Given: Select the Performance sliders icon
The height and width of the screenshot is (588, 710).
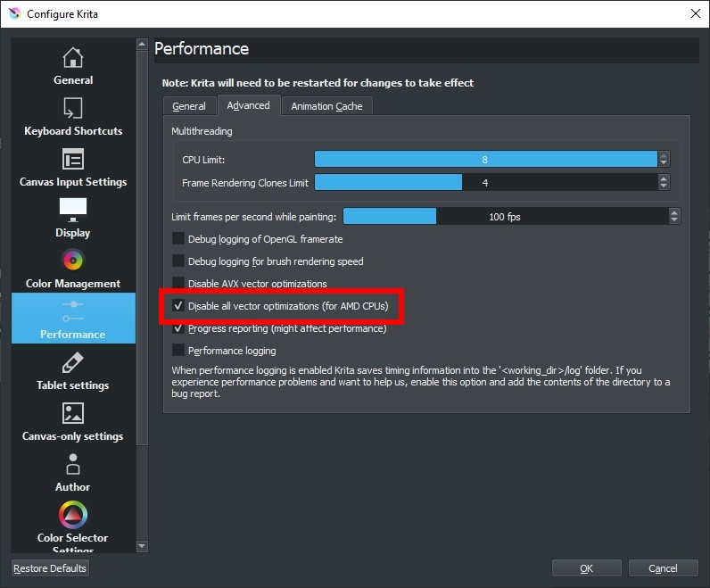Looking at the screenshot, I should click(73, 311).
